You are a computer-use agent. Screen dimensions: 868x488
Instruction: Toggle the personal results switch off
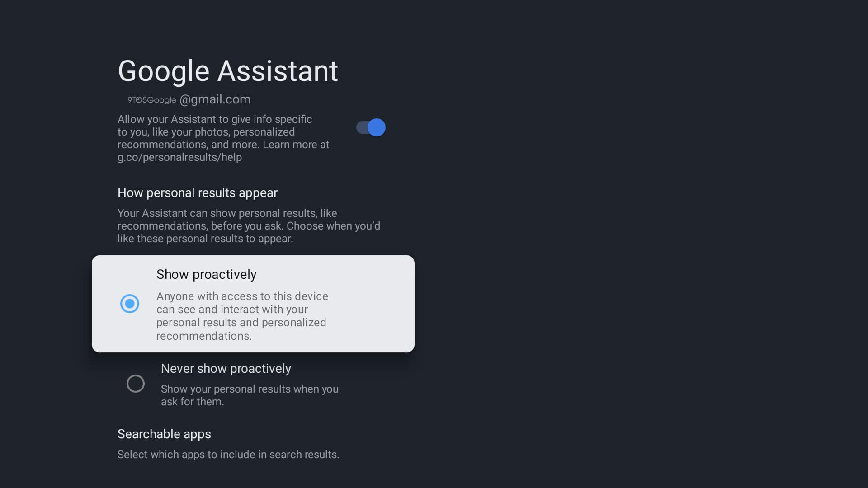click(371, 127)
